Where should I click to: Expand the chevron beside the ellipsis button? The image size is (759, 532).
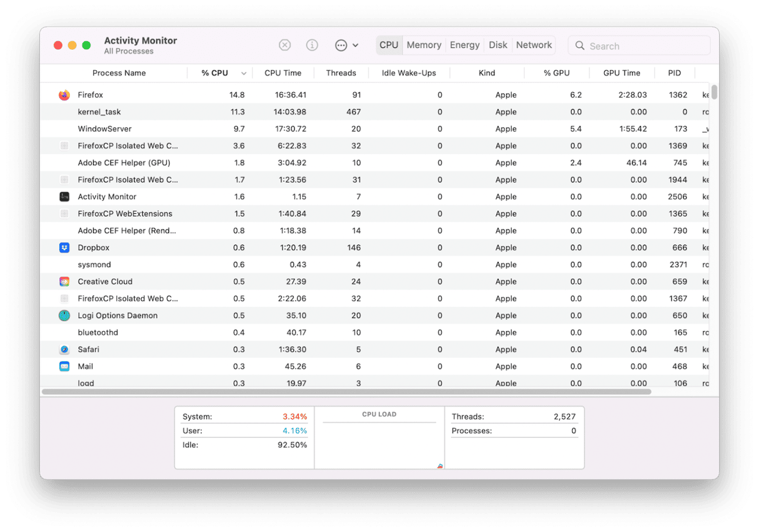(356, 46)
